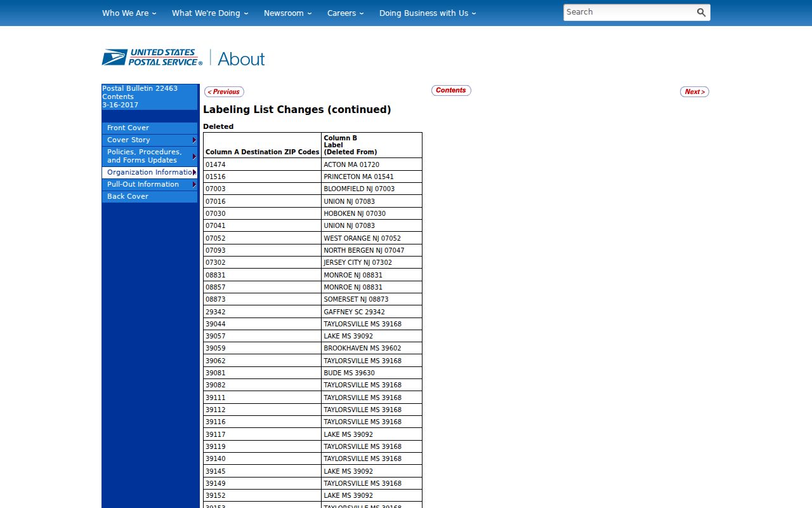Screen dimensions: 812x508
Task: Click SOMERSET NJ 08873 cell
Action: (x=372, y=299)
